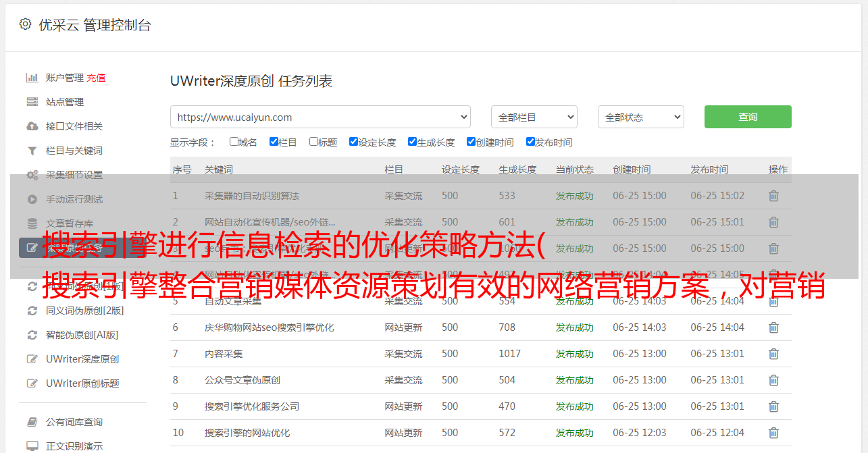This screenshot has height=453, width=868.
Task: Click keyword 搜索引擎的网站优化
Action: (x=247, y=433)
